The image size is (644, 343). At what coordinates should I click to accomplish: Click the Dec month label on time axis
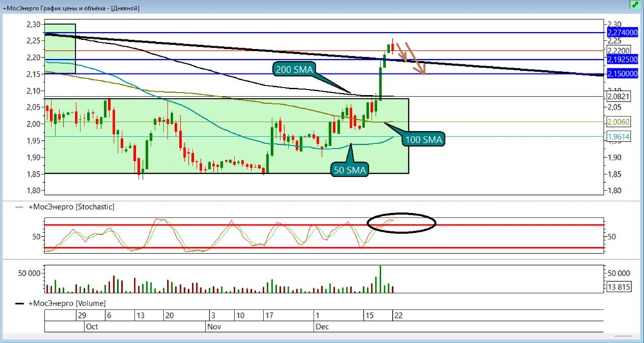[x=321, y=327]
